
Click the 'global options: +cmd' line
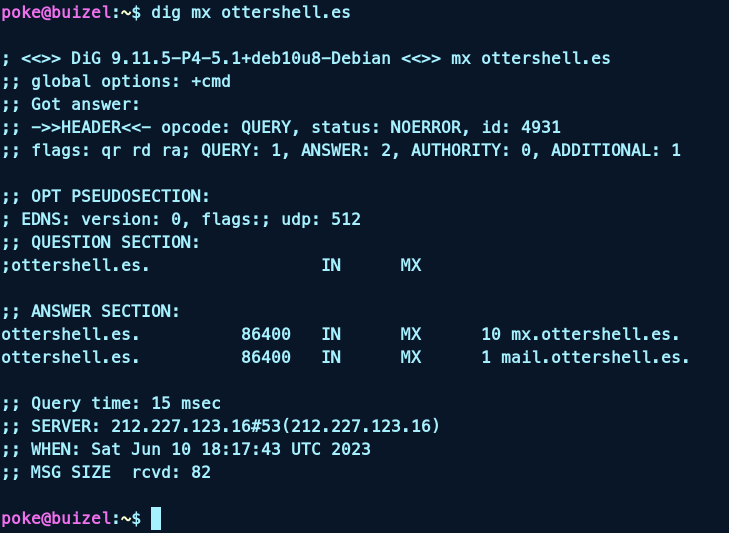click(x=116, y=81)
